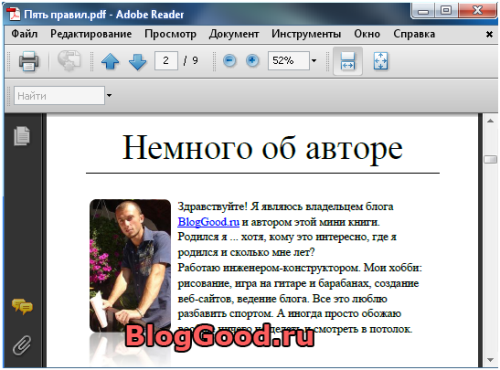Close the Adobe Reader window
Viewport: 500px width, 370px height.
477,11
